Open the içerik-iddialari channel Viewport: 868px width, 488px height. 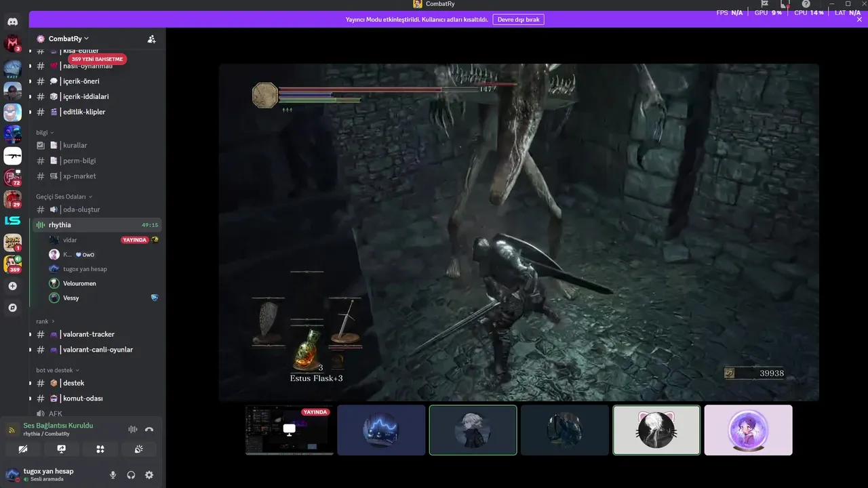(x=97, y=96)
